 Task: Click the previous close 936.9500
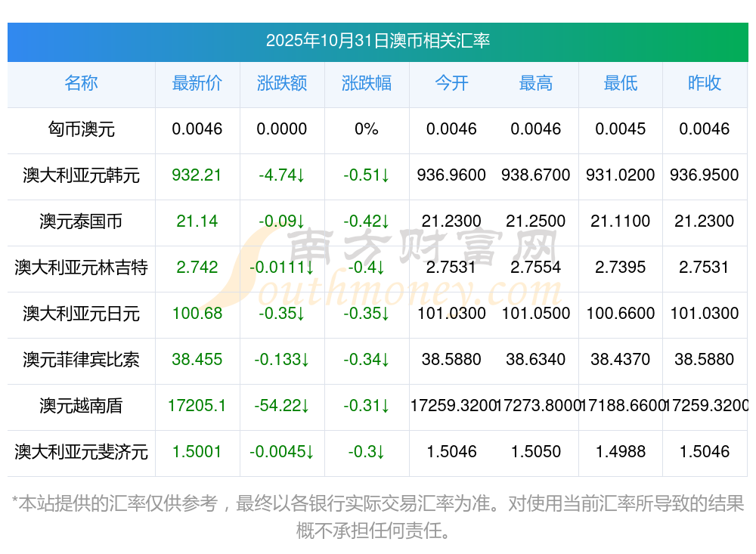[x=705, y=175]
